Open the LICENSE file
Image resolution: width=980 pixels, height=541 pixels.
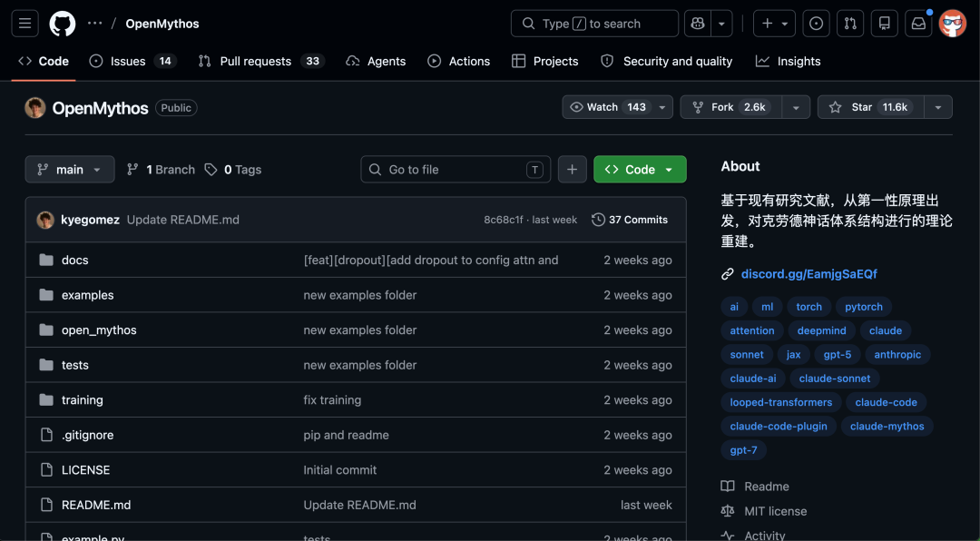coord(85,470)
